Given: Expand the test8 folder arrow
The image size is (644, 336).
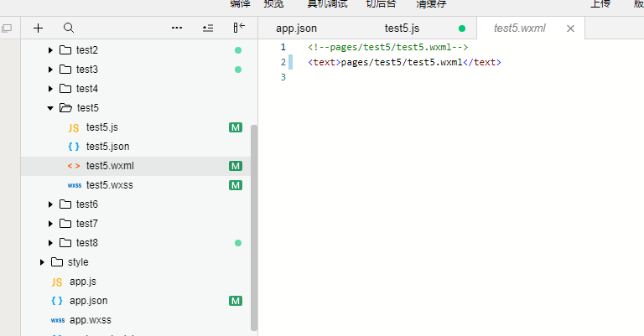Looking at the screenshot, I should pyautogui.click(x=50, y=243).
